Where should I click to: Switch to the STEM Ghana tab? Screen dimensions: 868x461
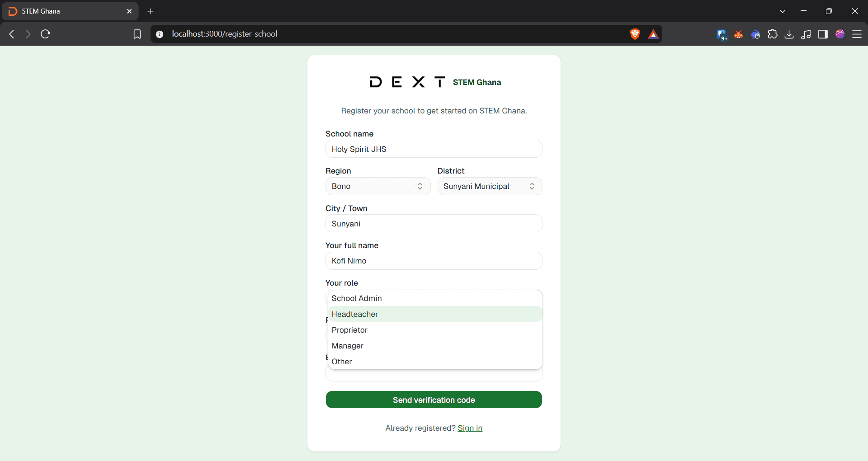tap(70, 11)
